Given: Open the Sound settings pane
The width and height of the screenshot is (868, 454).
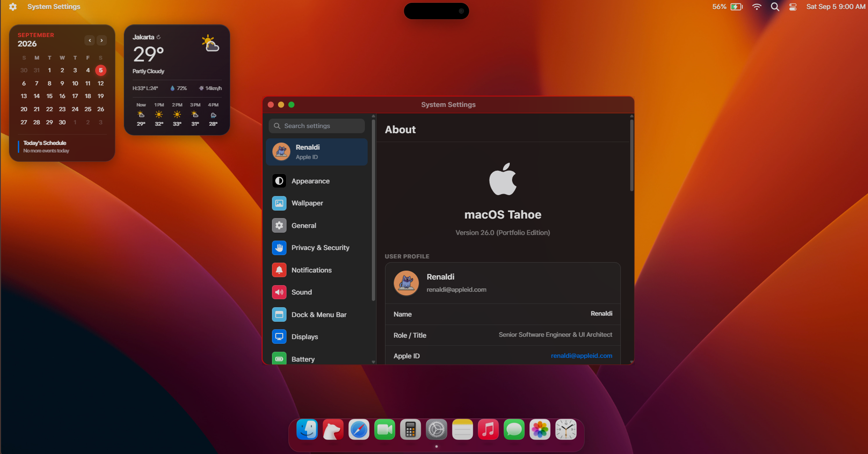Looking at the screenshot, I should tap(317, 292).
